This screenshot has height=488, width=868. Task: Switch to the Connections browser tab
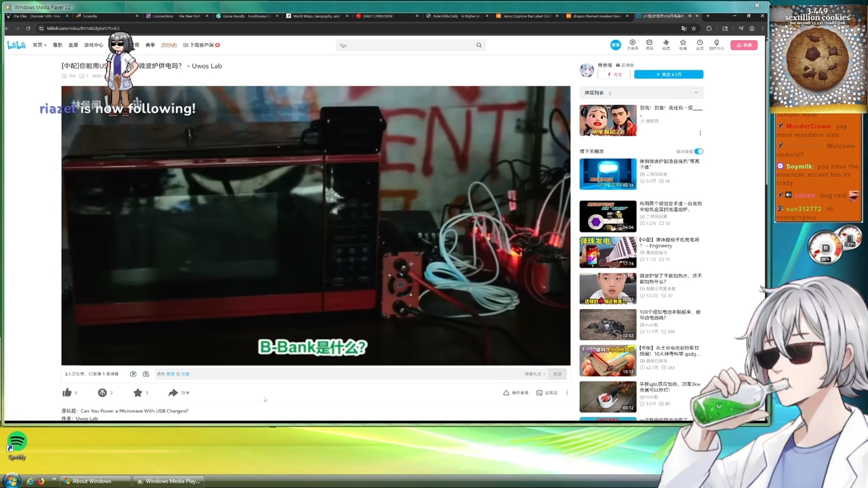tap(178, 16)
